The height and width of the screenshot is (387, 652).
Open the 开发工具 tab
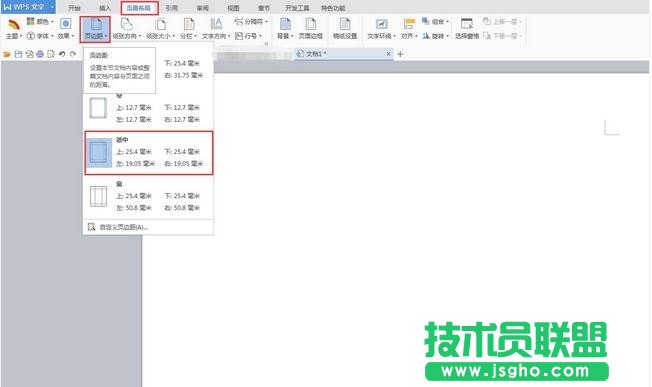[x=297, y=8]
